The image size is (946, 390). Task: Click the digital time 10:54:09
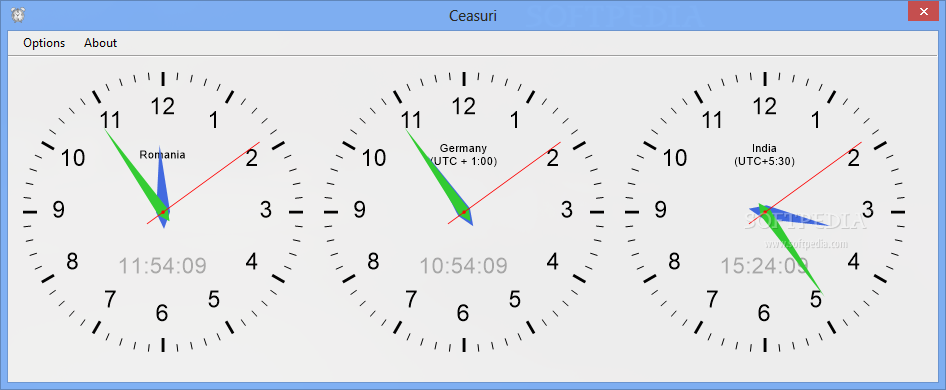coord(463,266)
